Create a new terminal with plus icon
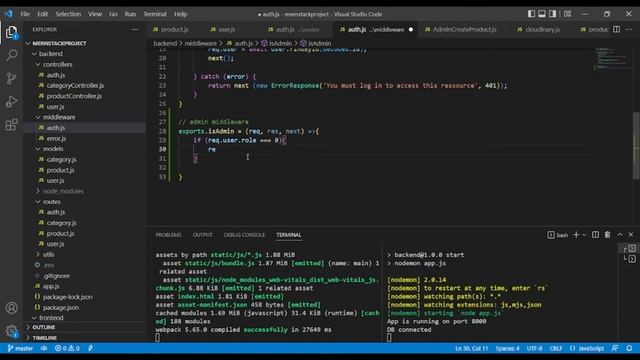Viewport: 640px width, 360px height. pos(576,235)
